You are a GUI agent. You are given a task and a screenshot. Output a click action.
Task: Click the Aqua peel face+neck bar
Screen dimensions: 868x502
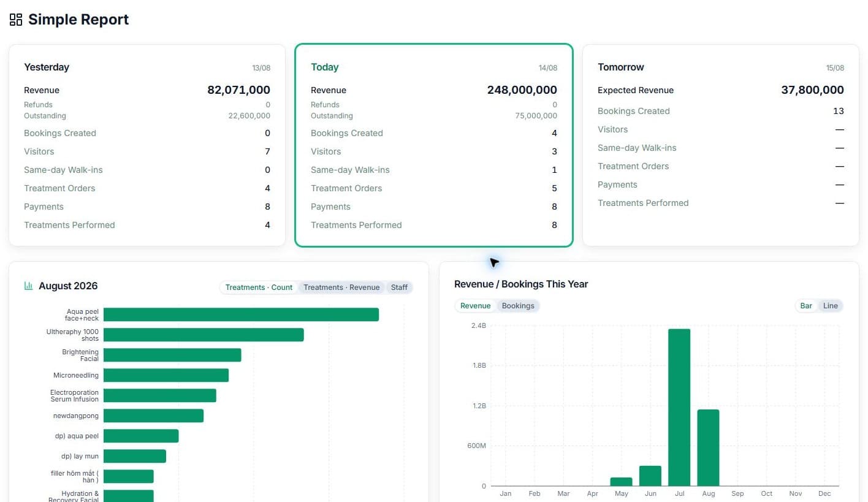click(241, 314)
